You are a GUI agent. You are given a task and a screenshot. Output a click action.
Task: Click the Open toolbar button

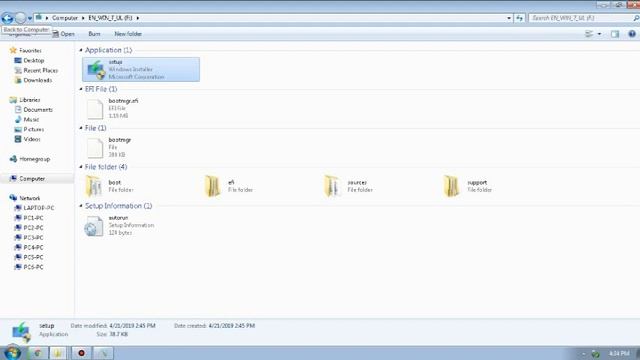point(64,34)
